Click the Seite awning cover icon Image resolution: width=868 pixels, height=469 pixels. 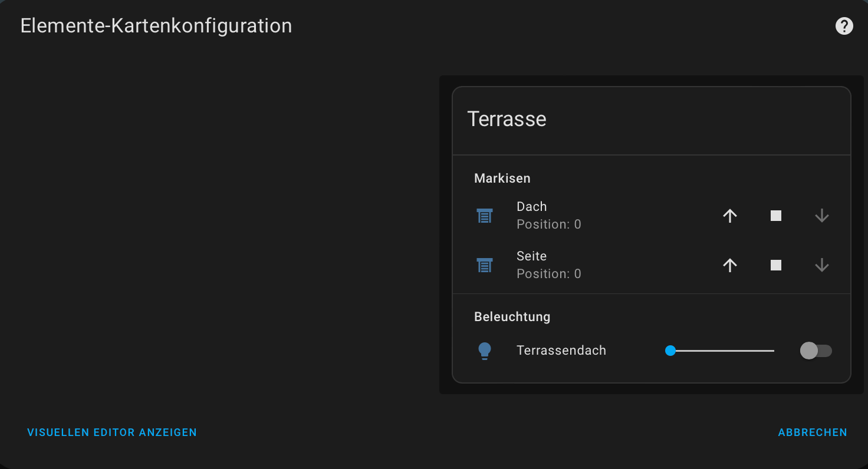[x=485, y=266]
